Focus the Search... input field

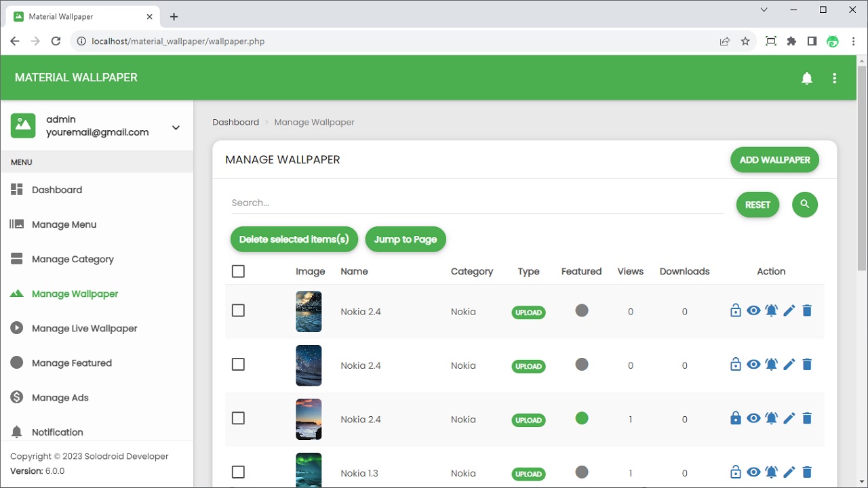(477, 203)
